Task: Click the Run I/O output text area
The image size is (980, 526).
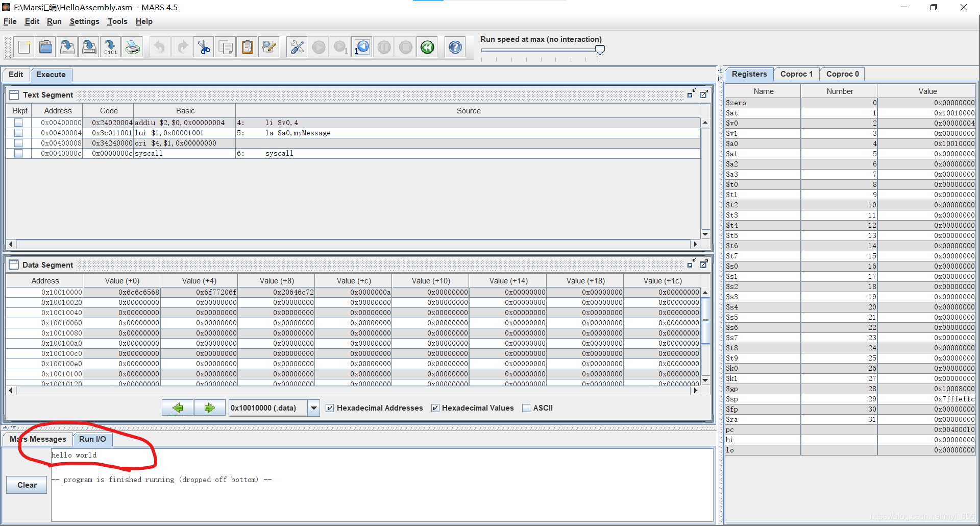Action: click(x=382, y=485)
